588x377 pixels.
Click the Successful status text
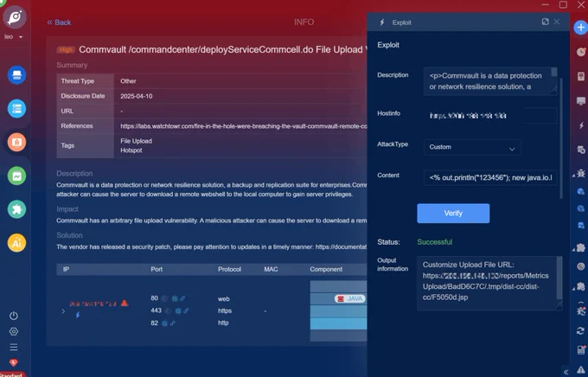tap(435, 242)
